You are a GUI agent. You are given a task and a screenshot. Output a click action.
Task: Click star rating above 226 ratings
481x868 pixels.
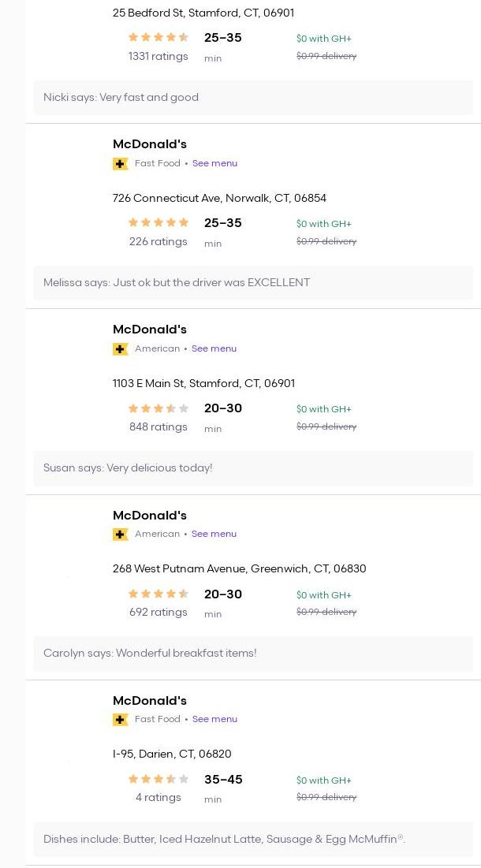(158, 222)
